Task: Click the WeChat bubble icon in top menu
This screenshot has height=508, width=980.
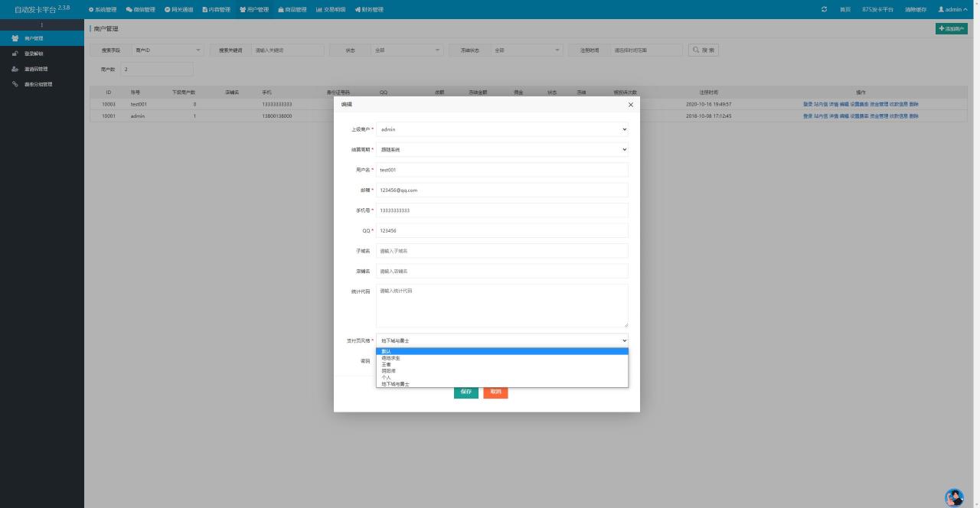Action: (129, 9)
